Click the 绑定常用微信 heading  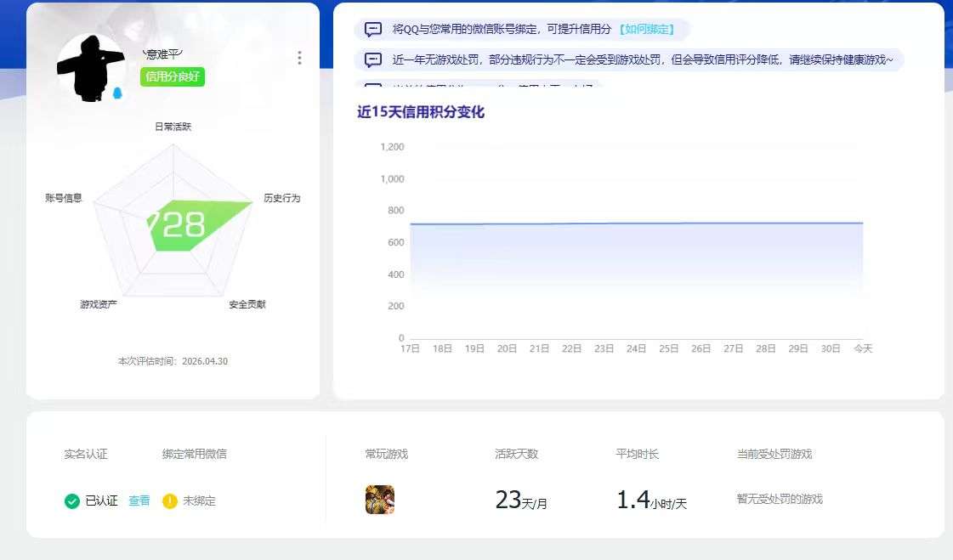[x=195, y=454]
